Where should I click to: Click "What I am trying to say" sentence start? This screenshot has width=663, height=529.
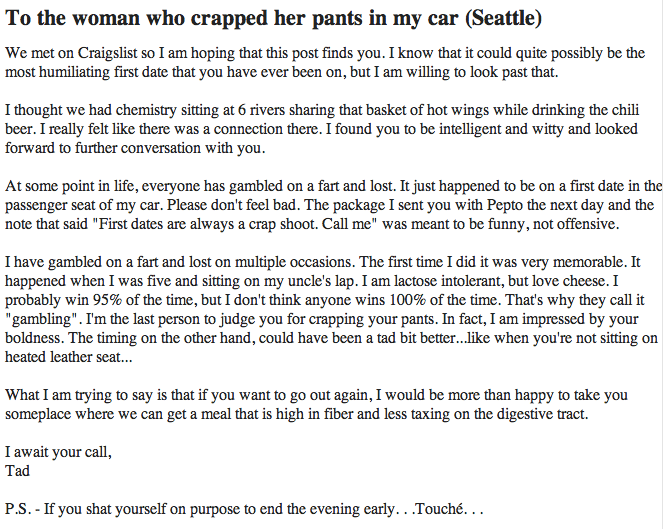tap(79, 395)
